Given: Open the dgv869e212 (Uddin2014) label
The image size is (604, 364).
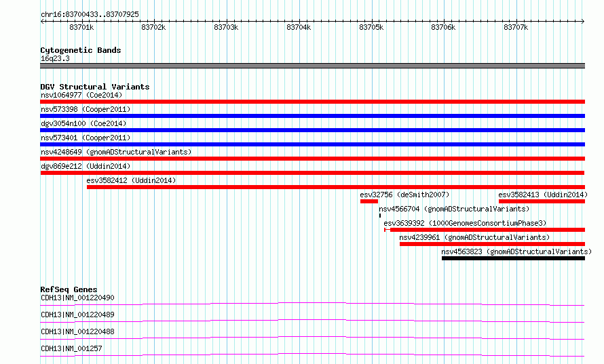Looking at the screenshot, I should [x=86, y=166].
